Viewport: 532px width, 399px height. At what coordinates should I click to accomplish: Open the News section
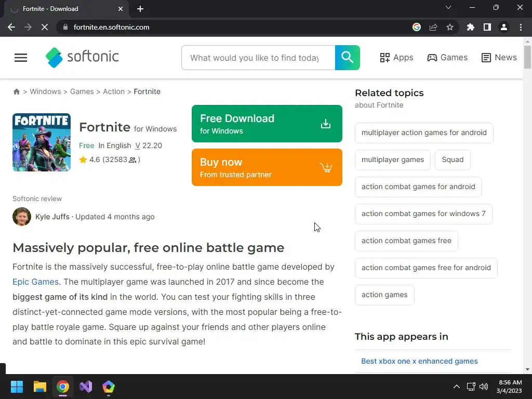pyautogui.click(x=499, y=58)
